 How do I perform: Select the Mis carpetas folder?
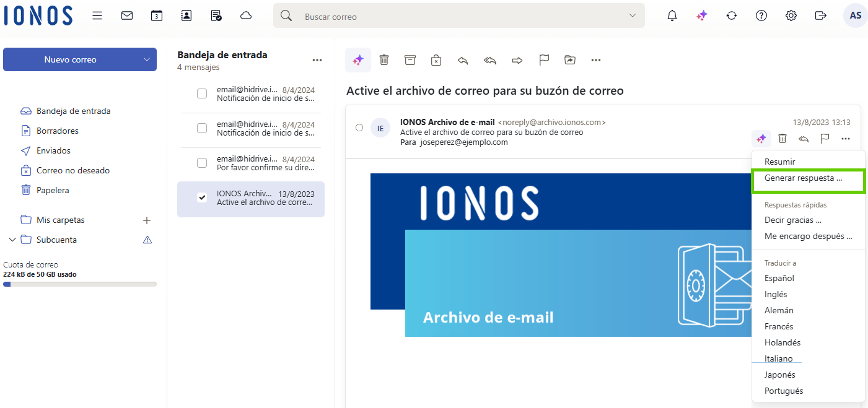(x=61, y=220)
